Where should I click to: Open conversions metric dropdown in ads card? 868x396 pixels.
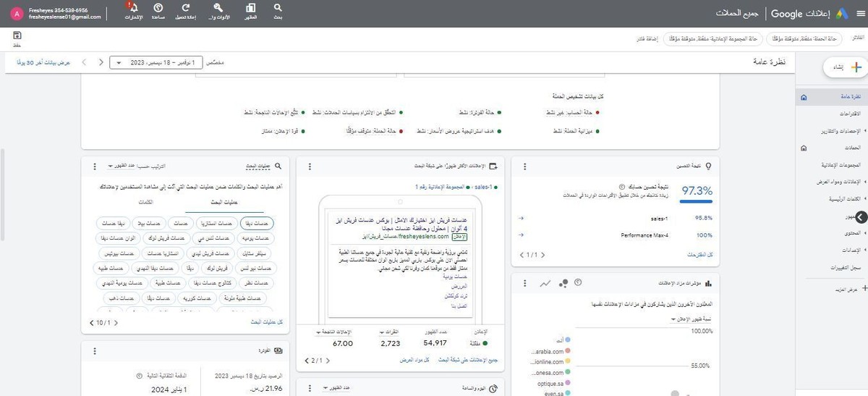(x=335, y=332)
